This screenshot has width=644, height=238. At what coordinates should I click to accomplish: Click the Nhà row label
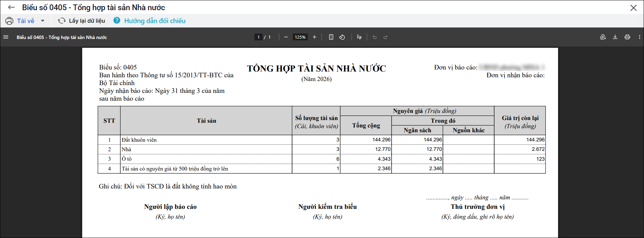[126, 150]
